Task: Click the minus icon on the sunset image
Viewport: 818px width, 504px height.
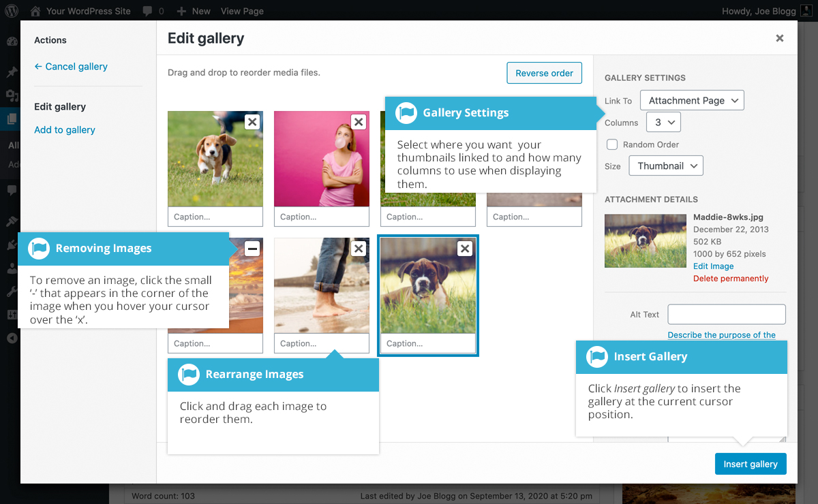Action: [x=252, y=248]
